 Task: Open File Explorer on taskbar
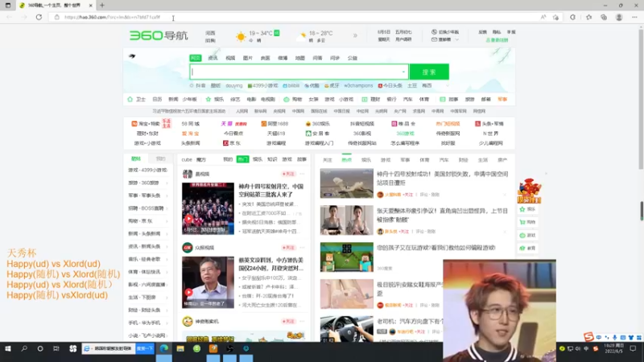coord(180,348)
